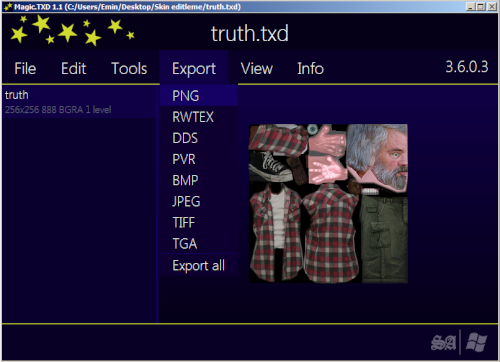Choose PNG export format

[199, 96]
